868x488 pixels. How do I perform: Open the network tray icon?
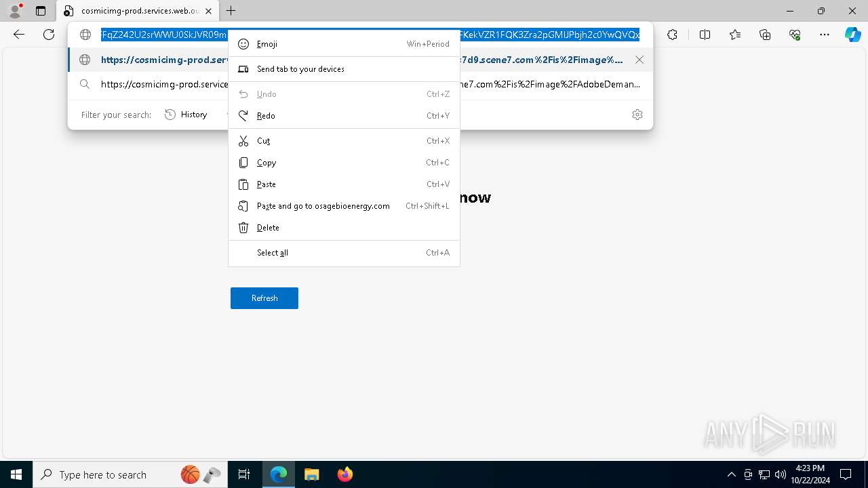point(764,474)
